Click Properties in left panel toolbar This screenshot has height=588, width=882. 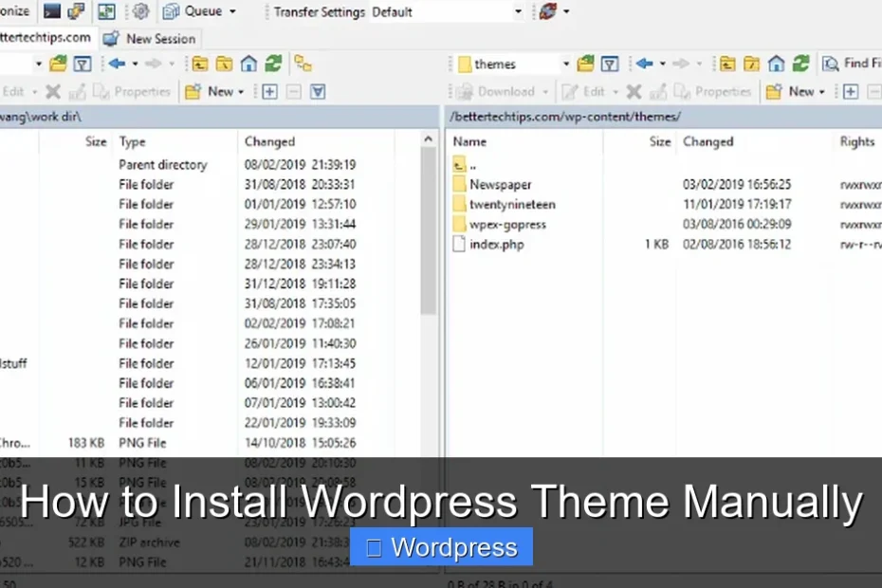(132, 91)
